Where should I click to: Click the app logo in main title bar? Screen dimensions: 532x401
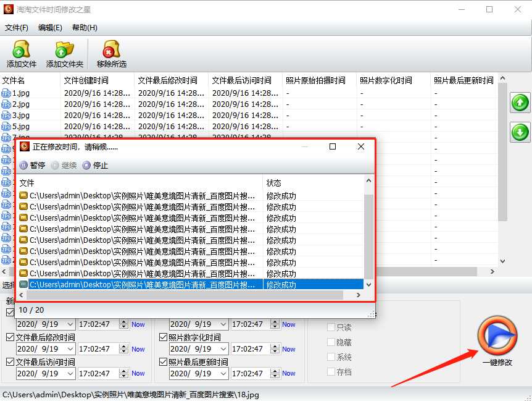click(x=9, y=9)
